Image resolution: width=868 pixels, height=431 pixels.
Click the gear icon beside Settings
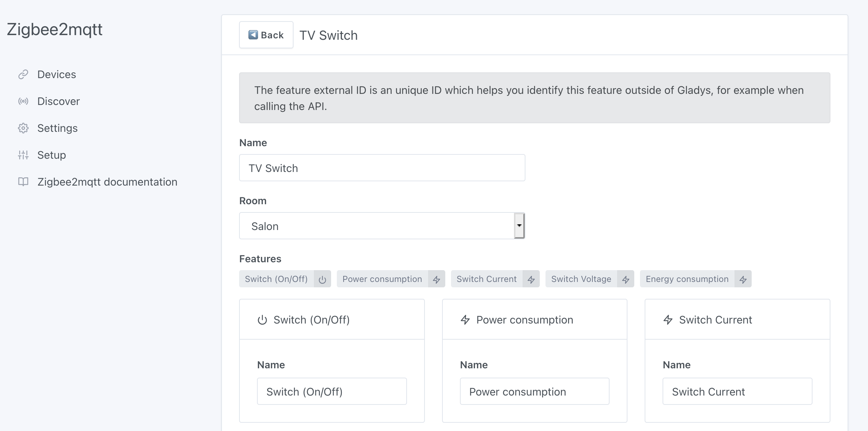pos(23,128)
